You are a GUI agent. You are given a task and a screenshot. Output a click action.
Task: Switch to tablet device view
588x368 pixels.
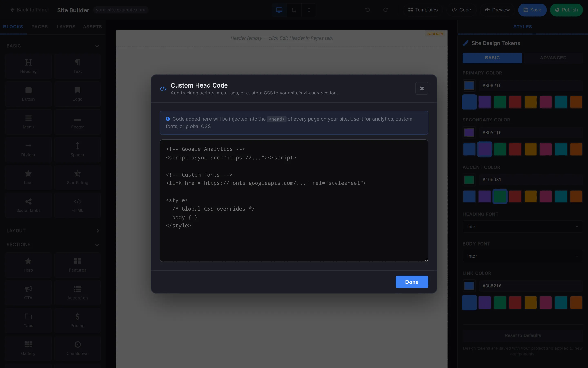[294, 10]
